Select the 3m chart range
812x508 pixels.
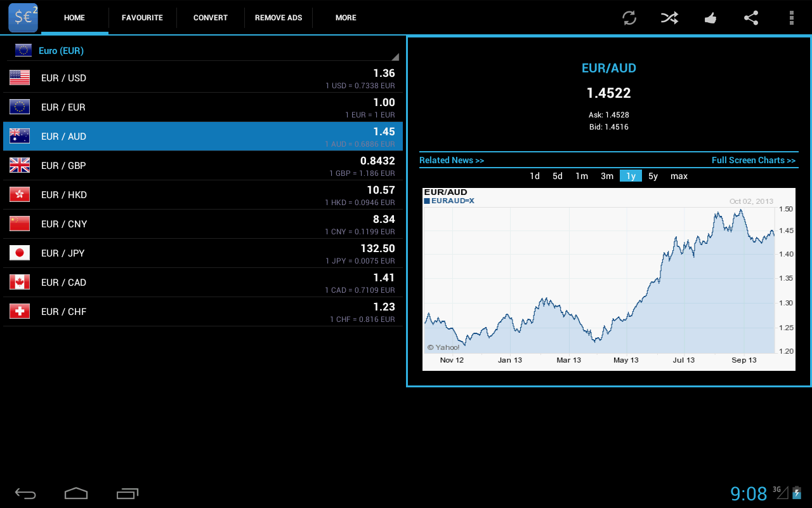(x=607, y=176)
